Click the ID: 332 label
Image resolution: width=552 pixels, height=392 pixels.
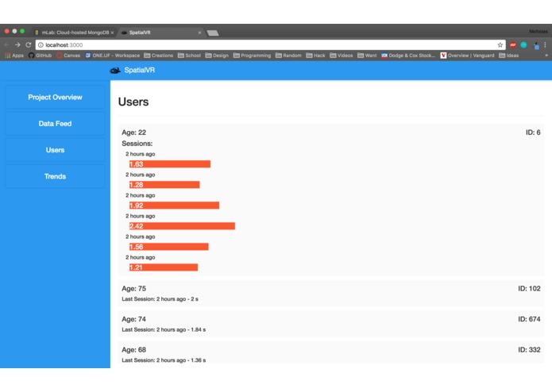coord(529,350)
